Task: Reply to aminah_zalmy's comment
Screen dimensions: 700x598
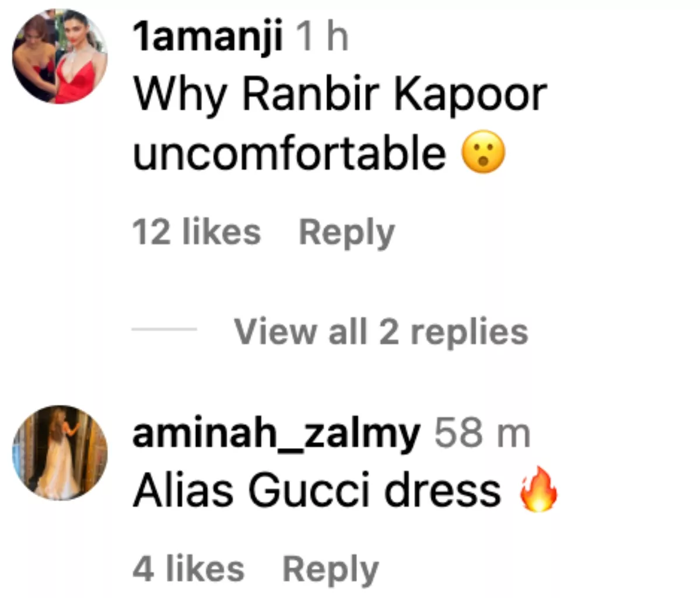Action: point(331,570)
